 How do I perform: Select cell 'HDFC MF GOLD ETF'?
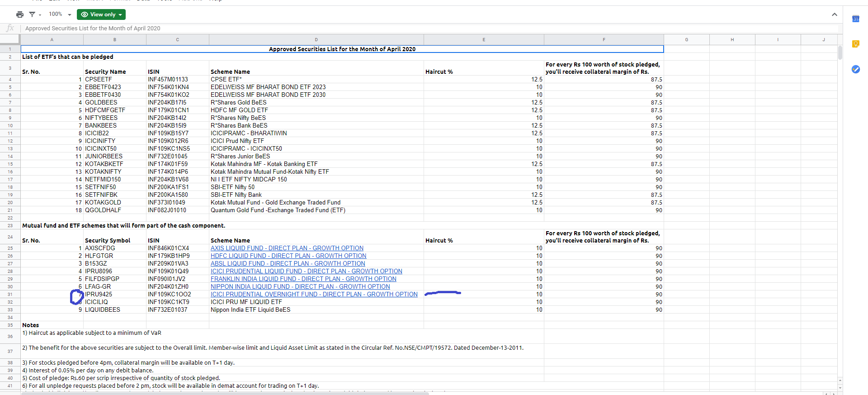pyautogui.click(x=316, y=110)
